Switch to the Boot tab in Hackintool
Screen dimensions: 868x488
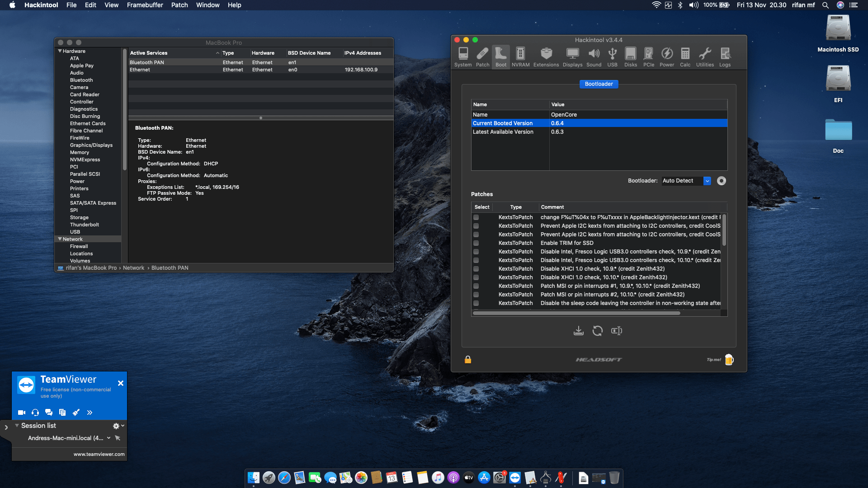point(501,56)
